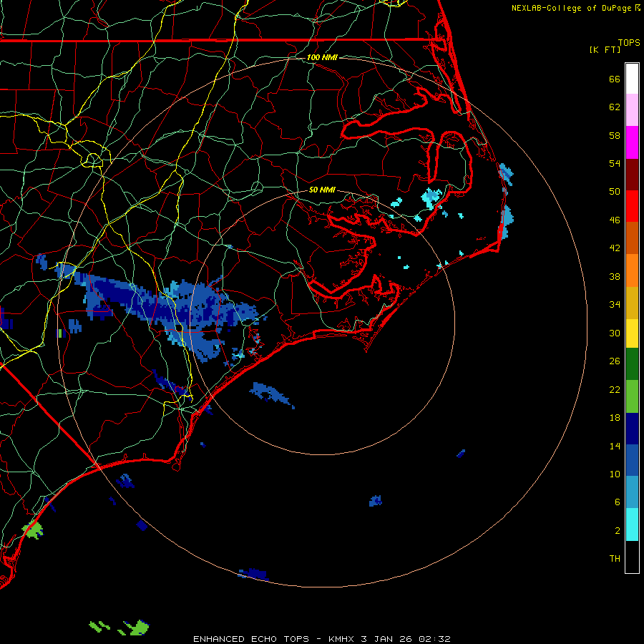The image size is (644, 644).
Task: Click the light pink 62 kft legend swatch
Action: (632, 109)
